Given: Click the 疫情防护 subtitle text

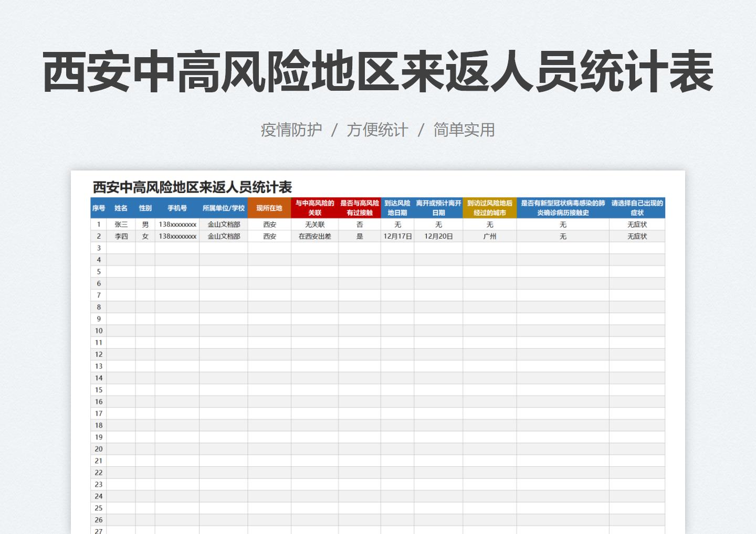Looking at the screenshot, I should tap(291, 130).
